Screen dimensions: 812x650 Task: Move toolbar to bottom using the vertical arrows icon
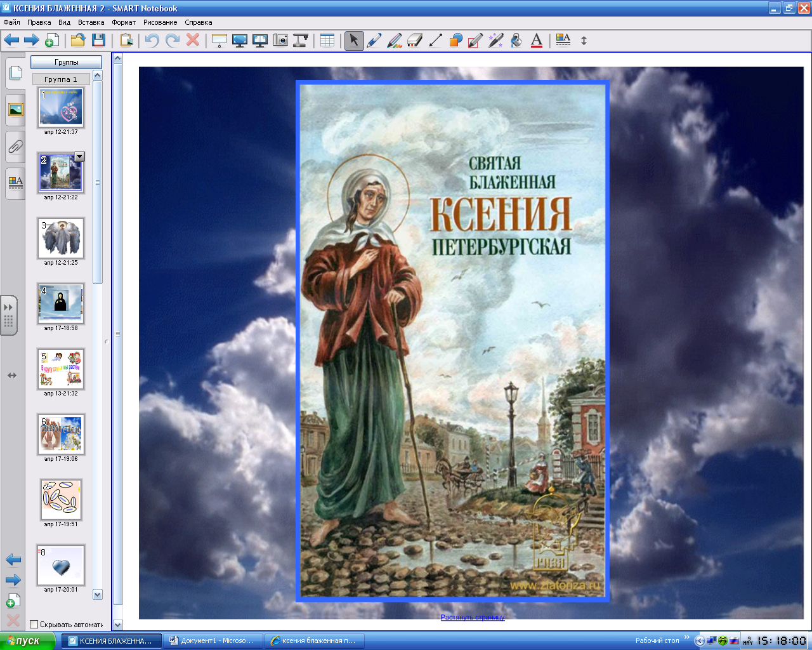pos(584,41)
